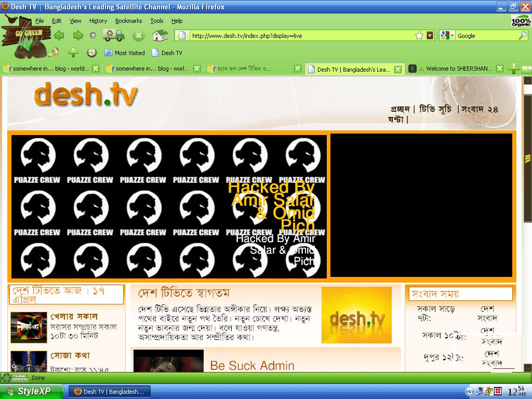Click the network system tray icon

point(479,392)
